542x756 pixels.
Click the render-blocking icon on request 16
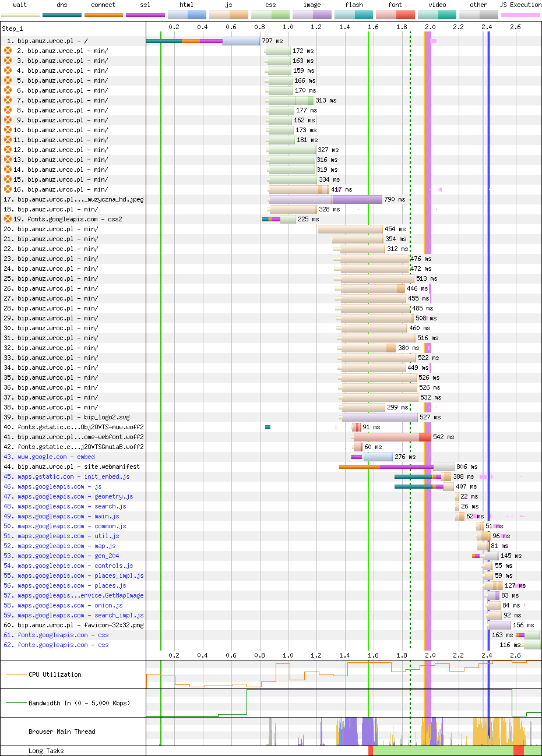click(x=8, y=189)
